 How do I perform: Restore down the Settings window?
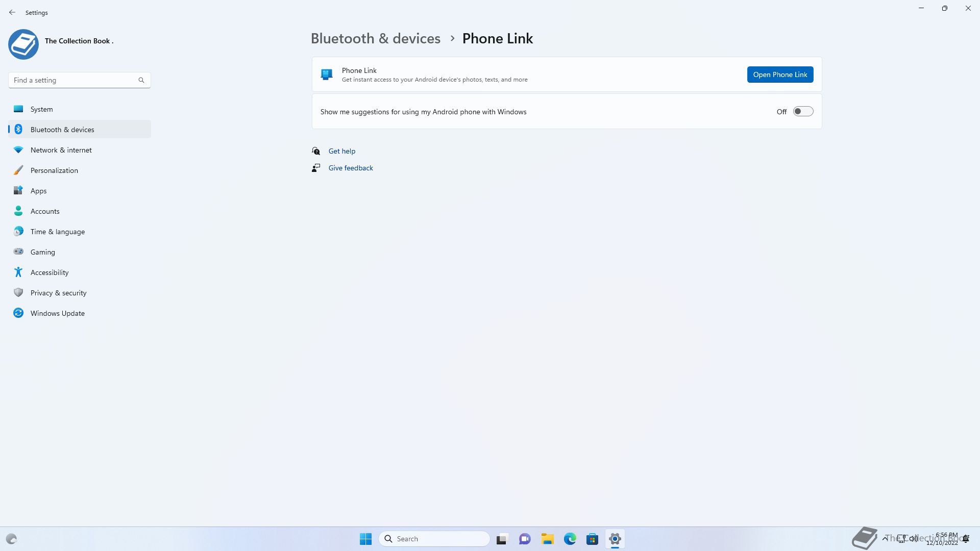coord(945,8)
